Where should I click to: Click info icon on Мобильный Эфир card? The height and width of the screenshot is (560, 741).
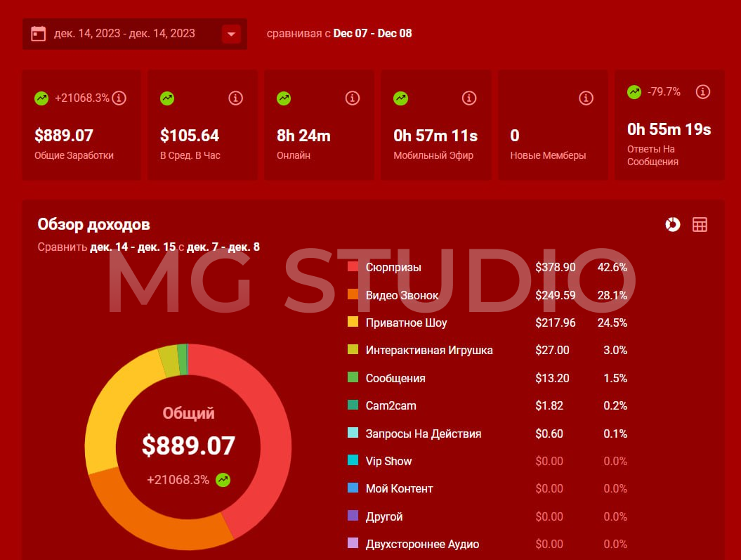(469, 98)
